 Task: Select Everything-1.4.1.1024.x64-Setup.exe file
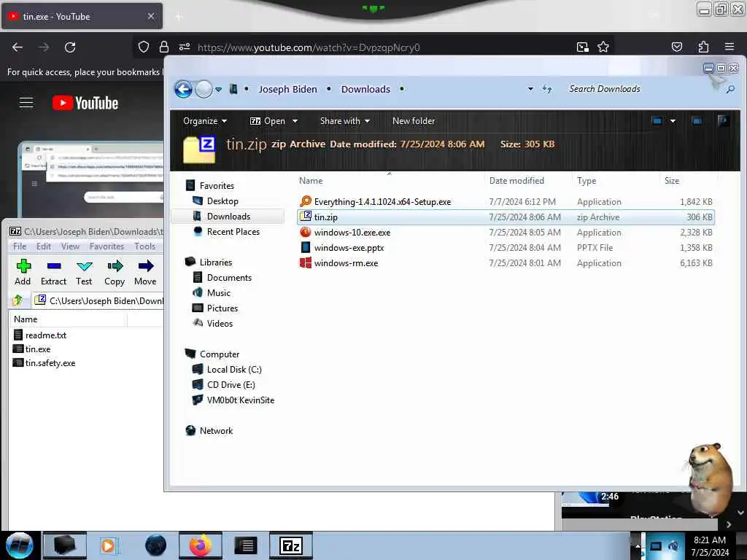pos(506,202)
